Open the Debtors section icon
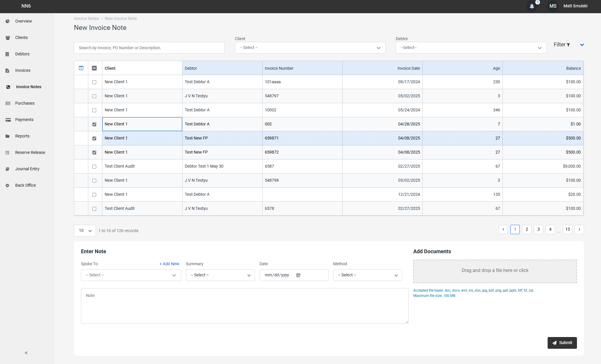 pyautogui.click(x=7, y=54)
